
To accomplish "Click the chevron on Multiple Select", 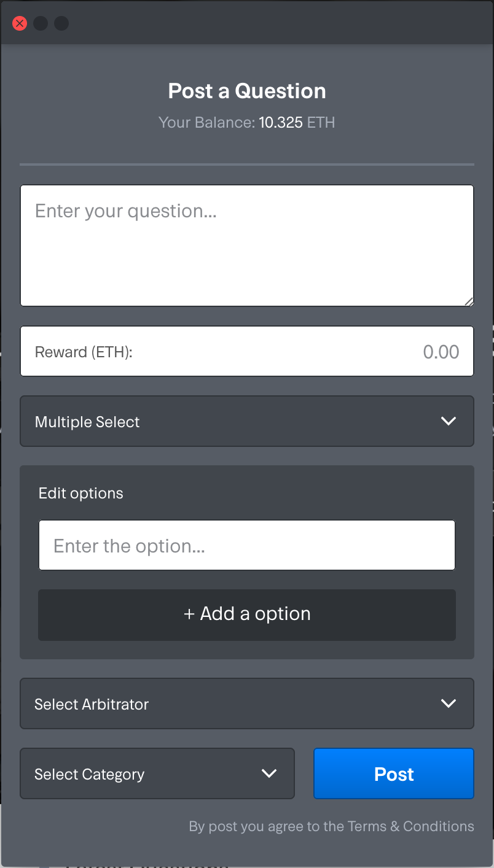I will [x=449, y=421].
